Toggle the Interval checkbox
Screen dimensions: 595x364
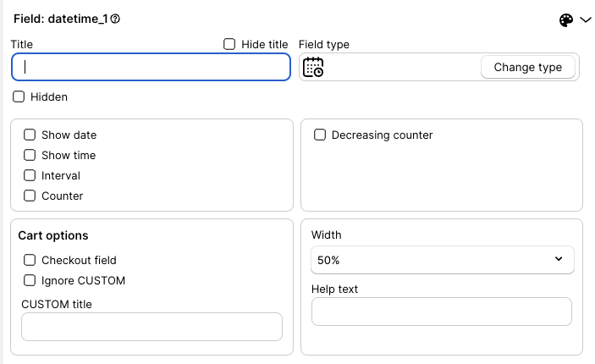tap(30, 175)
